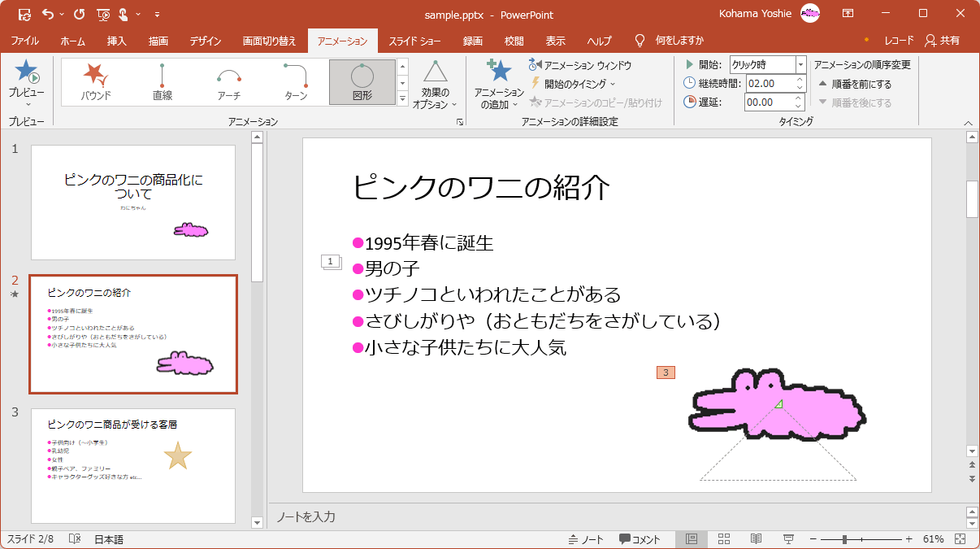Switch to the 画面切り替え tab
Viewport: 980px width, 549px height.
point(270,41)
